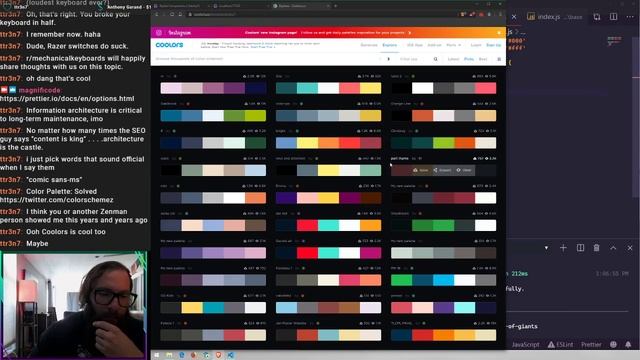Viewport: 640px width, 360px height.
Task: Sort palettes by Picks
Action: [469, 59]
